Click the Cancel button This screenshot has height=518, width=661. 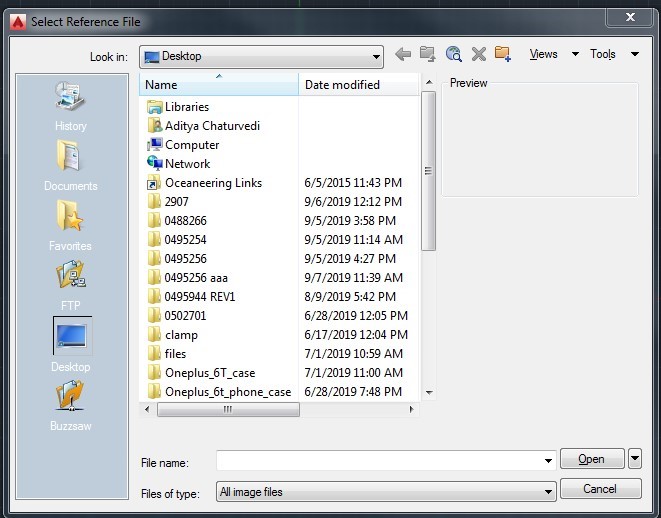click(601, 489)
